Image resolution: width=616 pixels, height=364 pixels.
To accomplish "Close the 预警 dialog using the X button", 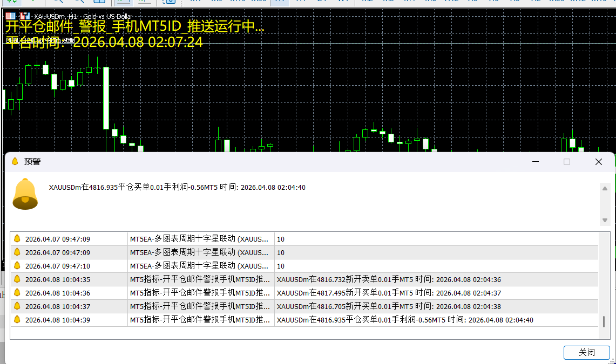I will pyautogui.click(x=598, y=162).
